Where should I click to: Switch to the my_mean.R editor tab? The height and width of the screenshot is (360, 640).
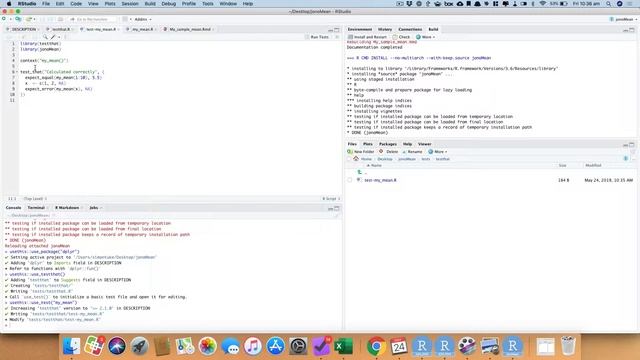point(142,29)
